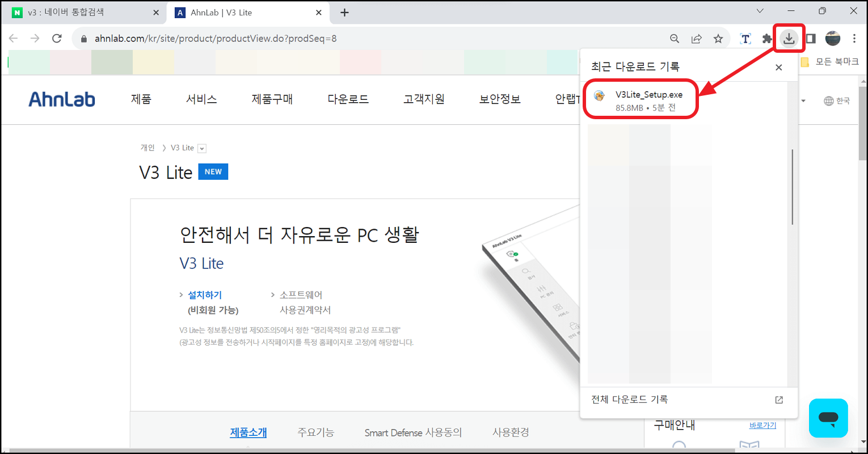
Task: Click the blue T extension icon
Action: point(745,38)
